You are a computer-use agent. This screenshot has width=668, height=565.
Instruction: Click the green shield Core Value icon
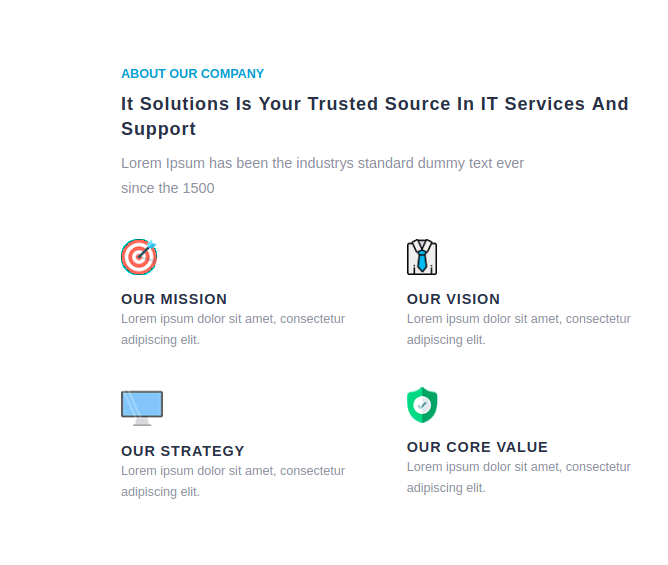[x=422, y=405]
